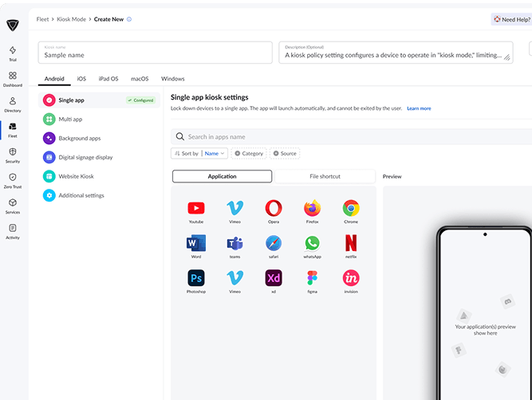
Task: Switch to Windows tab
Action: (173, 79)
